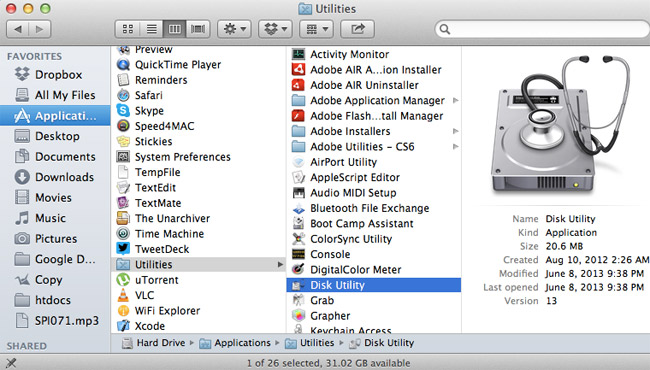The width and height of the screenshot is (650, 370).
Task: Select SPI071.mp3 in the sidebar
Action: click(55, 321)
